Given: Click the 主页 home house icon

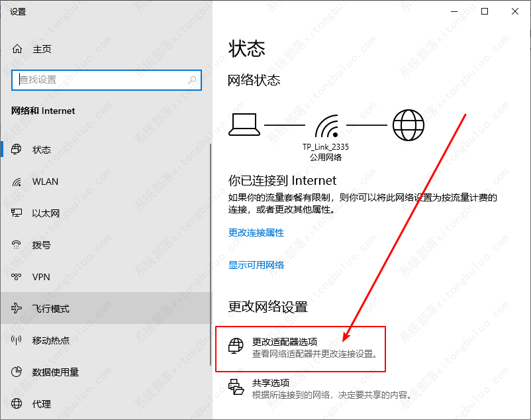Looking at the screenshot, I should (x=17, y=48).
